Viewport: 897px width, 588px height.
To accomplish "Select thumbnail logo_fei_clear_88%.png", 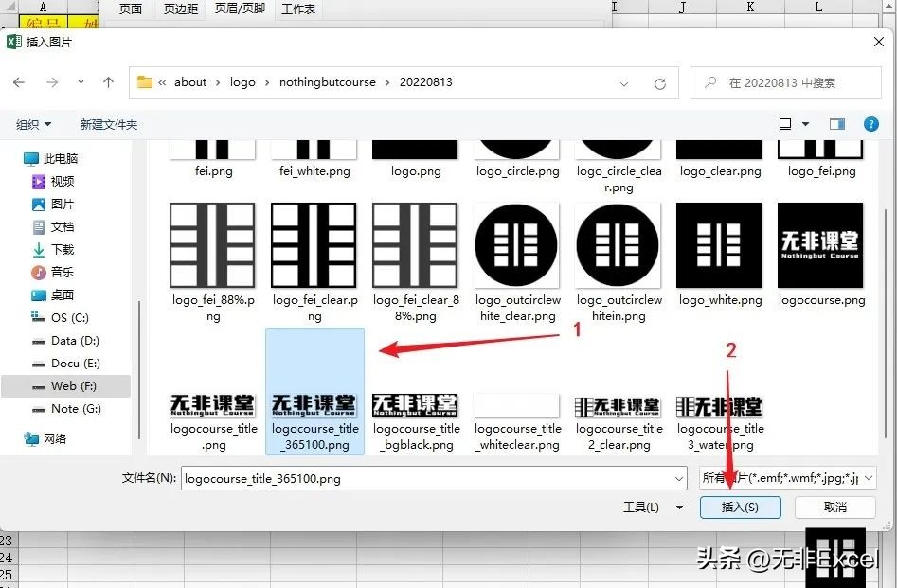I will 415,245.
